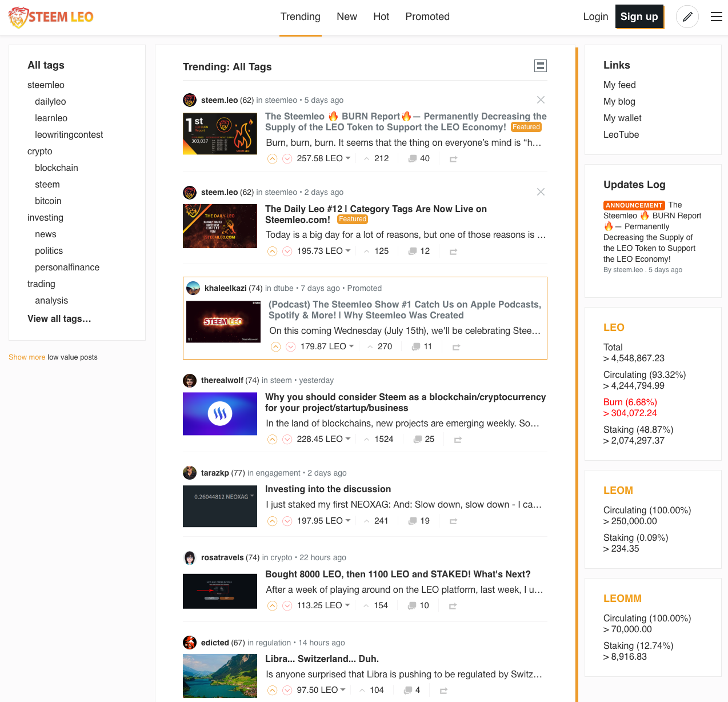This screenshot has width=728, height=702.
Task: Expand payout details for 195.73 LEO
Action: pos(323,251)
